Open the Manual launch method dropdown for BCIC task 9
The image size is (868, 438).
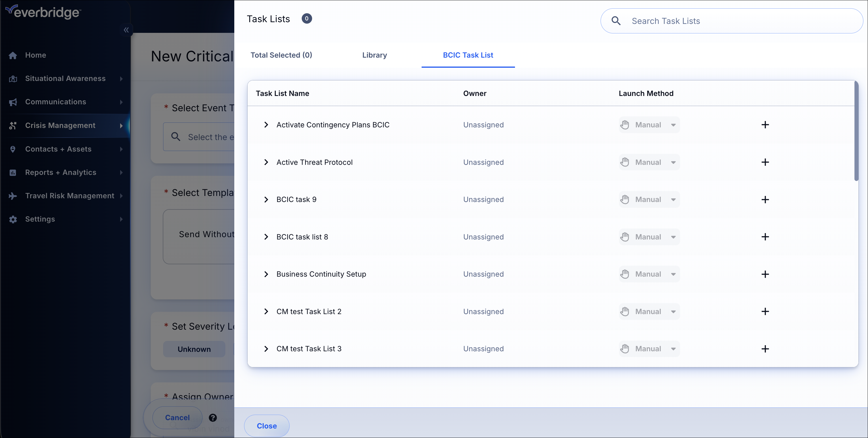tap(673, 199)
